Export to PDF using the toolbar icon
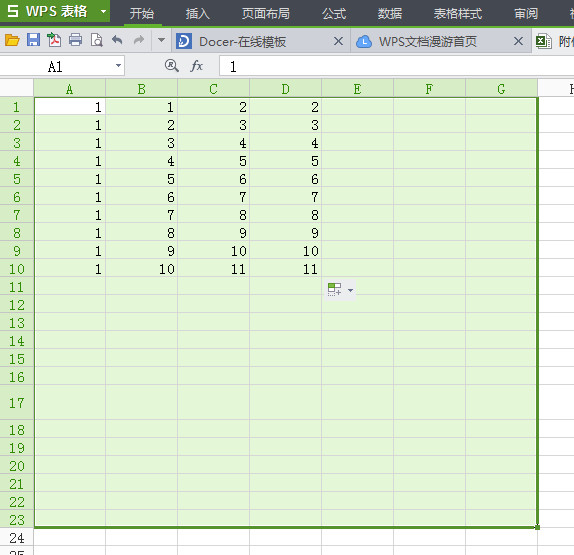This screenshot has width=574, height=555. 54,40
